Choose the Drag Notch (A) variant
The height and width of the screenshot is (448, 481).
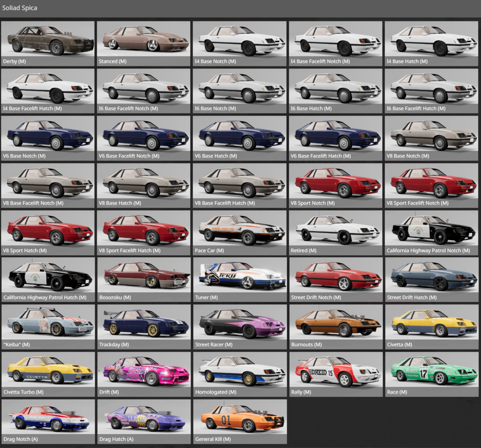48,421
